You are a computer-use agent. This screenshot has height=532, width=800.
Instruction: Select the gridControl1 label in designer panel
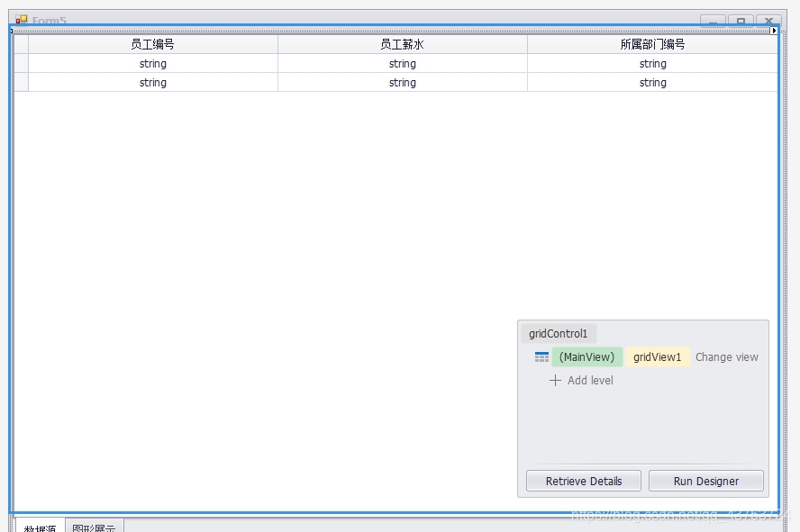(559, 334)
